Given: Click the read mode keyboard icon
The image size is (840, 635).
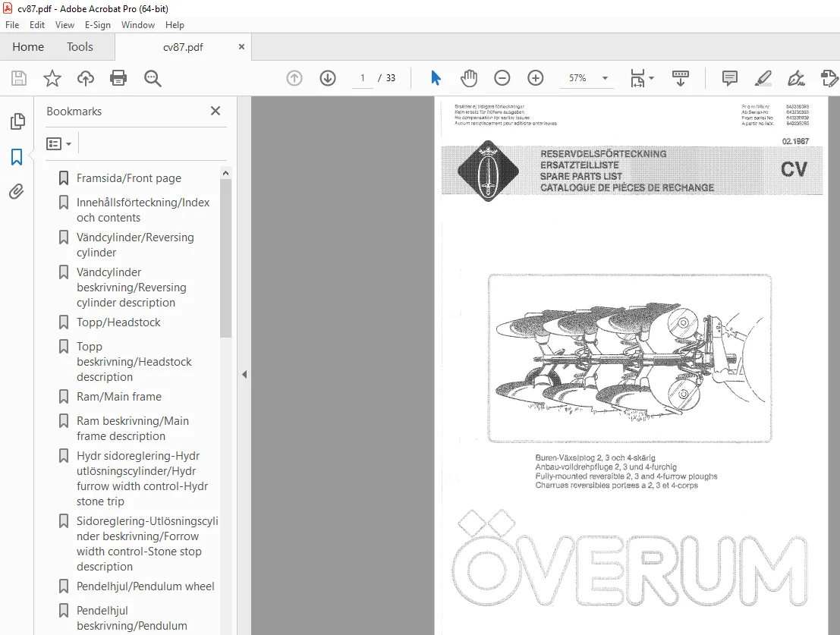Looking at the screenshot, I should [681, 78].
